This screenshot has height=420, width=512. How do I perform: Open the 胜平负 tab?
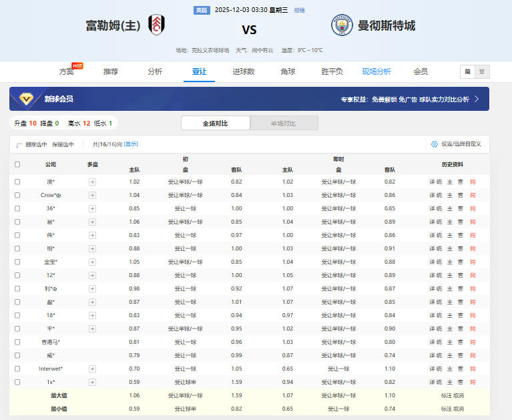tap(332, 71)
